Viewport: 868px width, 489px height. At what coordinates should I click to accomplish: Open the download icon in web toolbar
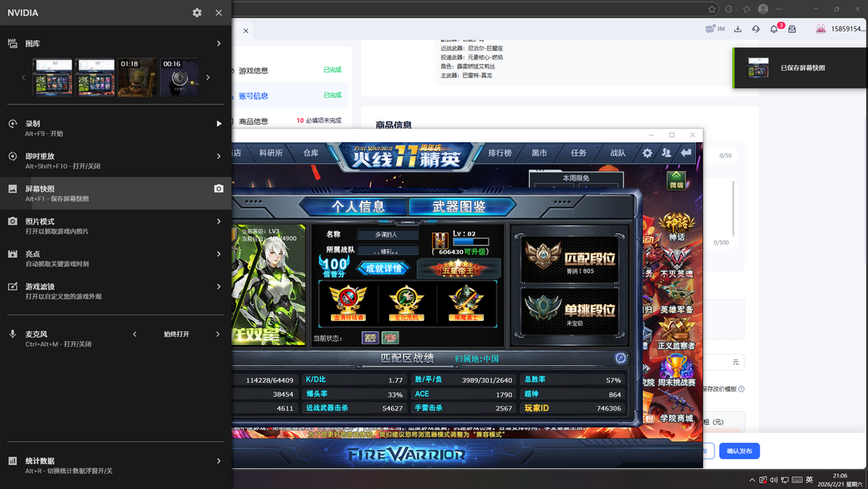(738, 29)
